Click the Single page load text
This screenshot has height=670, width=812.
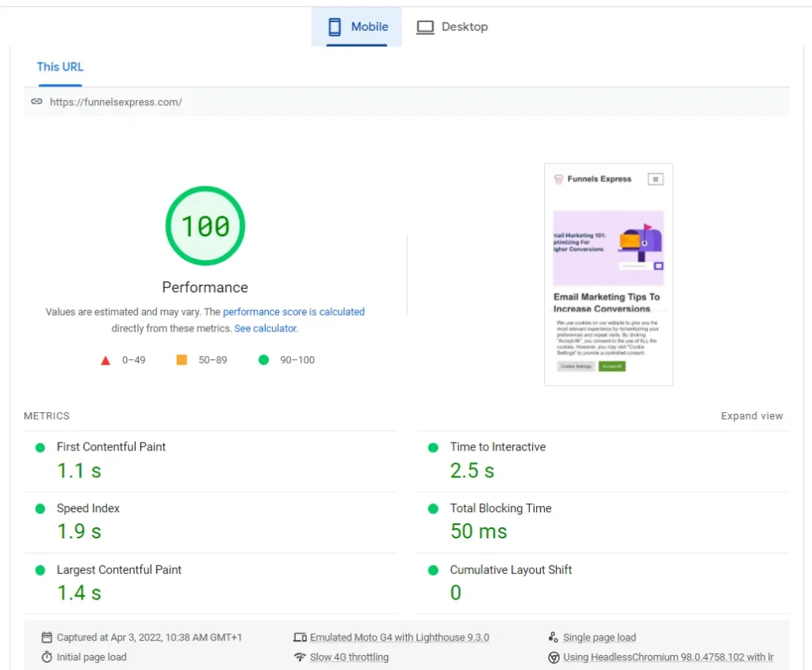pos(599,637)
